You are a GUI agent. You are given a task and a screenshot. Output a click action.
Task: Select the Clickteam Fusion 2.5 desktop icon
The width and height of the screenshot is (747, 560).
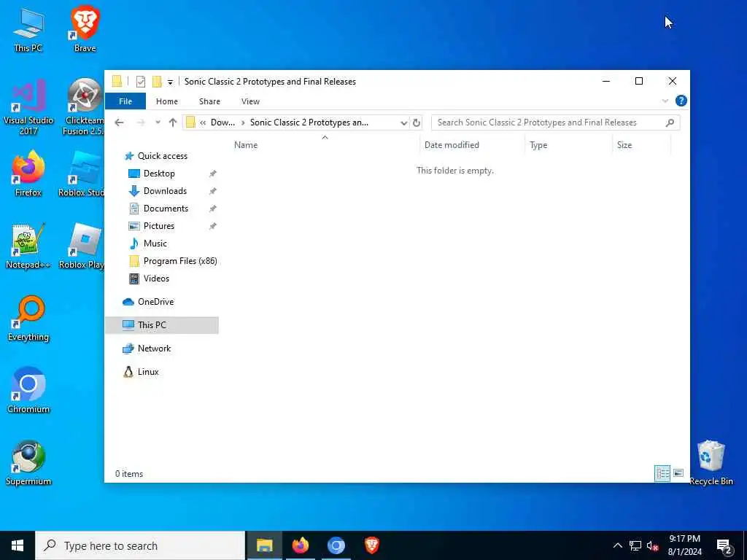pos(85,106)
